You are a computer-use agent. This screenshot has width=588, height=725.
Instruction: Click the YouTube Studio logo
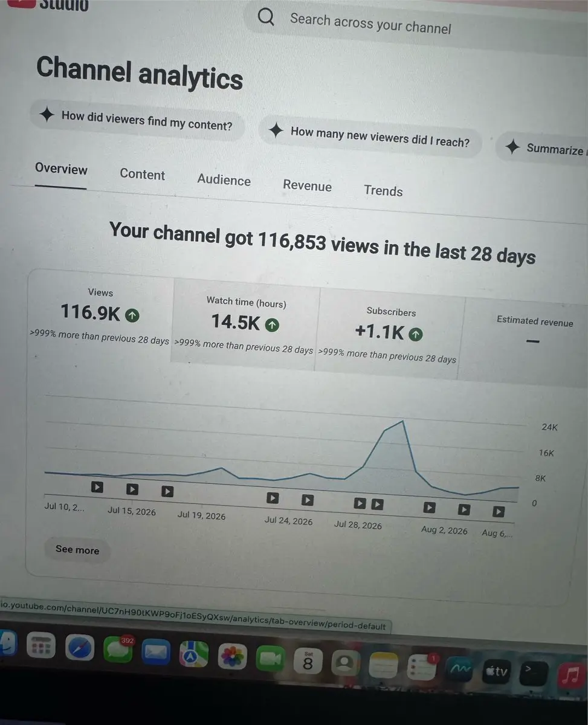tap(47, 4)
